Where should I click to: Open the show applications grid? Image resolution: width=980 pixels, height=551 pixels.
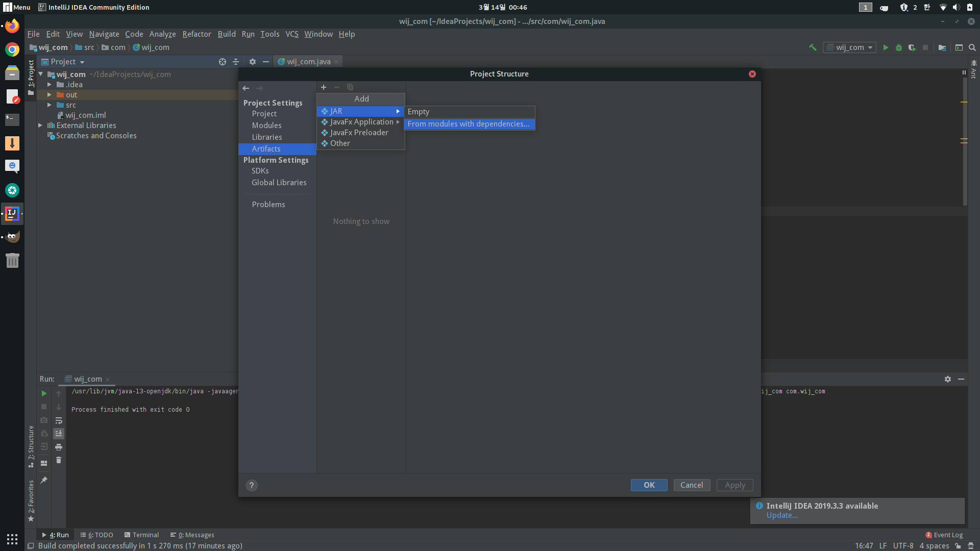(12, 539)
